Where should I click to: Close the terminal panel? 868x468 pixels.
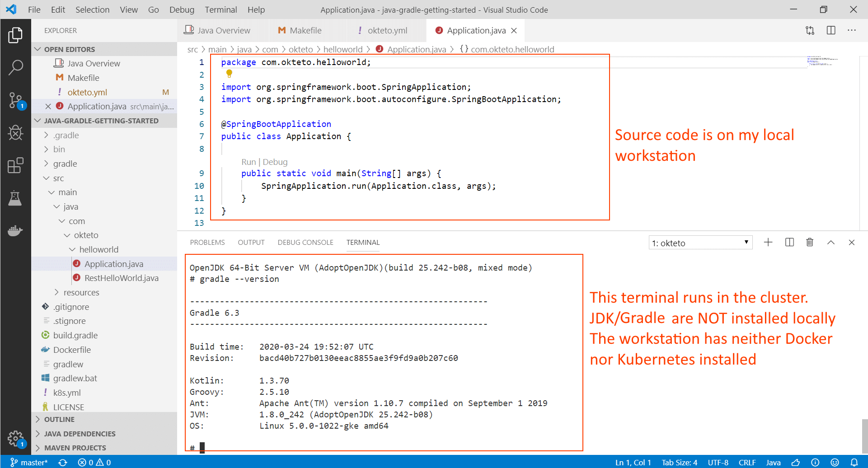tap(852, 243)
